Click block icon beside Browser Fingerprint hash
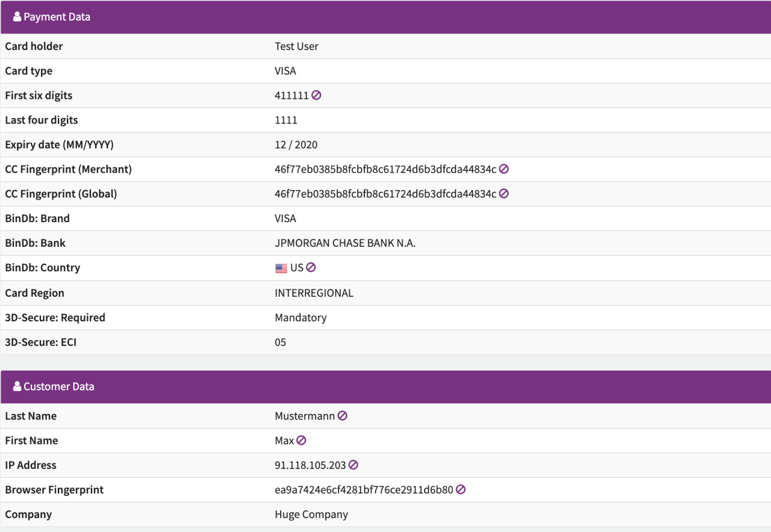This screenshot has width=771, height=532. coord(461,490)
